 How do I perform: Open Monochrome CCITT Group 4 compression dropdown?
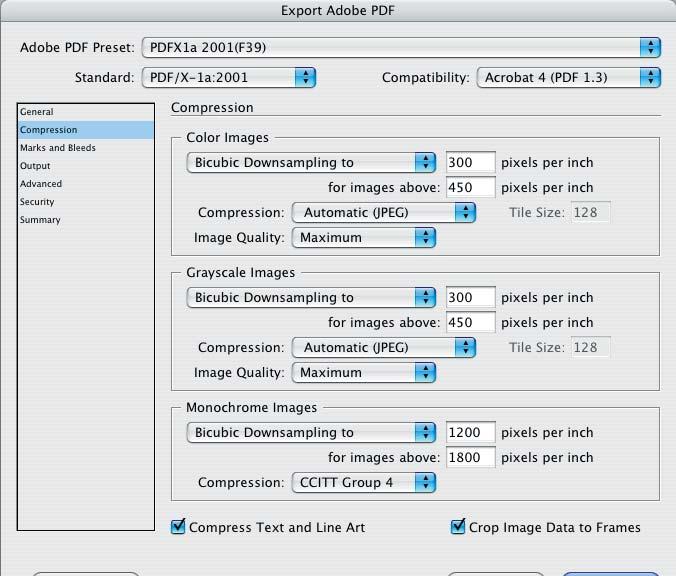pyautogui.click(x=364, y=482)
